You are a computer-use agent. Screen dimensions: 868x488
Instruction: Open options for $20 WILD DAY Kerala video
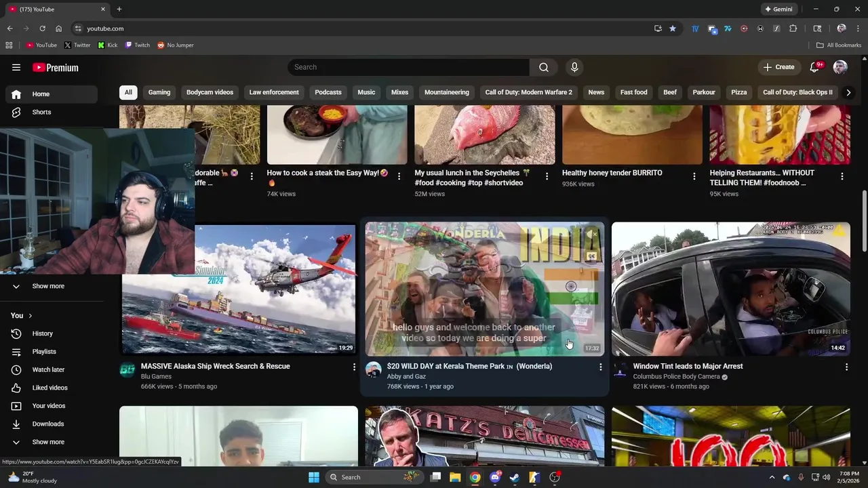600,367
